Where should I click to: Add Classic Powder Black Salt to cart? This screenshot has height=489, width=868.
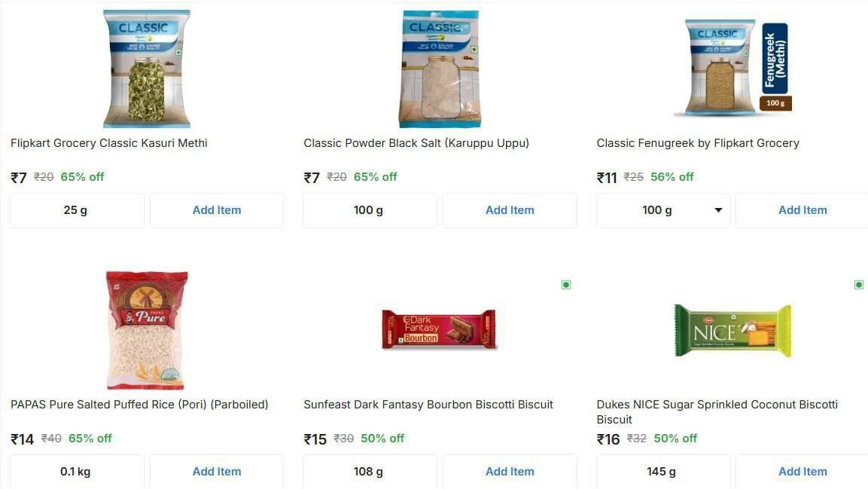510,210
